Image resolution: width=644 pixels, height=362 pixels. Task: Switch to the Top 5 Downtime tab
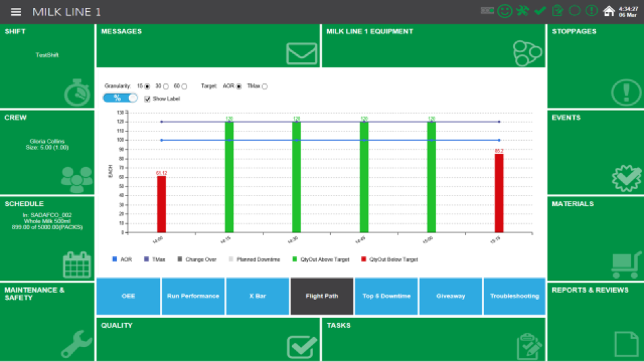pos(386,296)
